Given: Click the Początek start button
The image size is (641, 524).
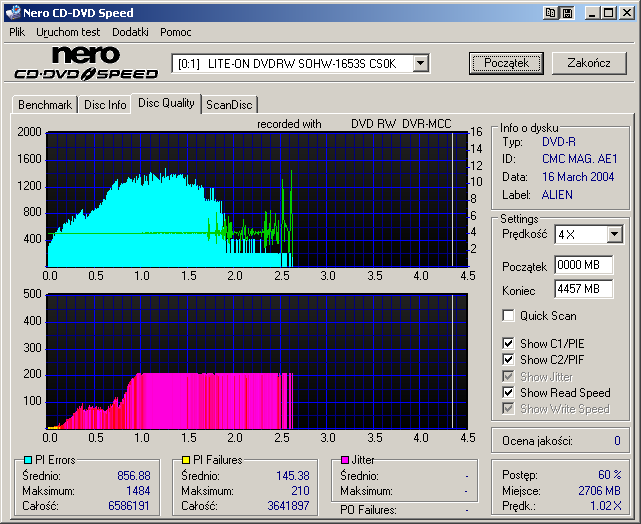Looking at the screenshot, I should (x=506, y=63).
